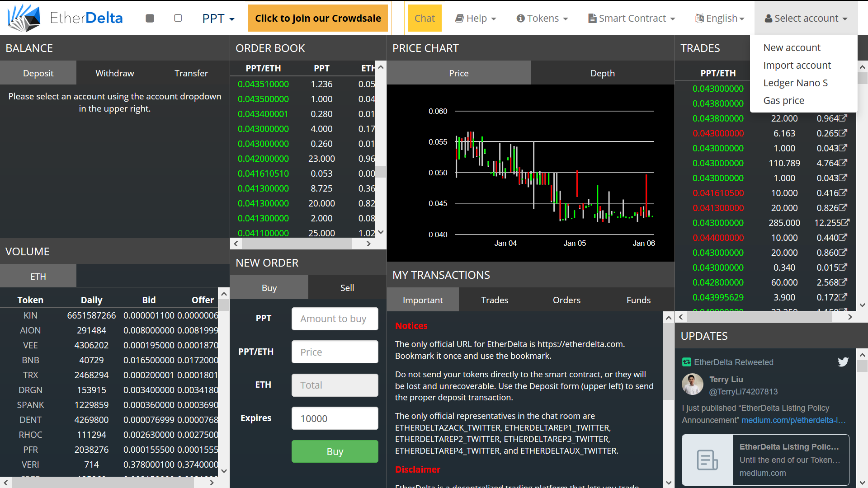
Task: Switch new order to Sell tab
Action: (347, 288)
